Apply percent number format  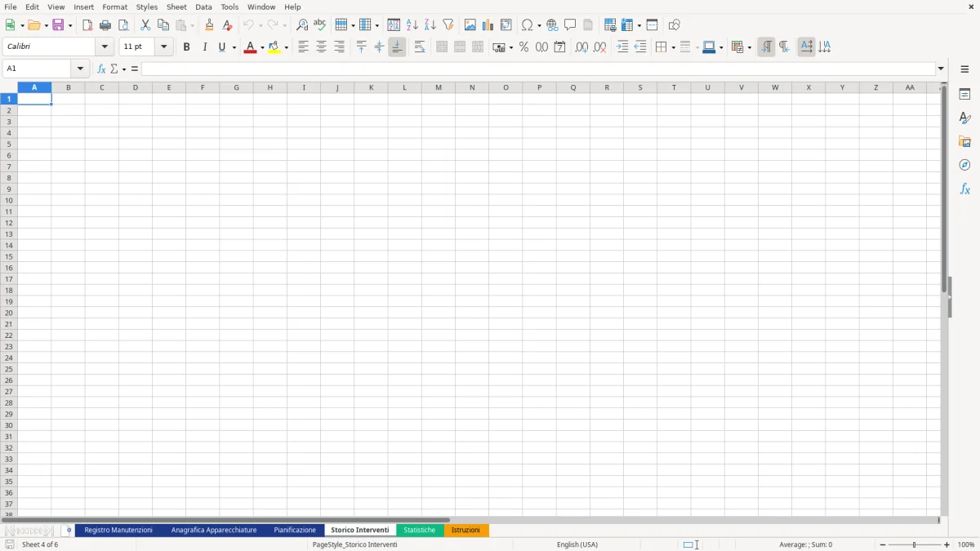click(523, 47)
